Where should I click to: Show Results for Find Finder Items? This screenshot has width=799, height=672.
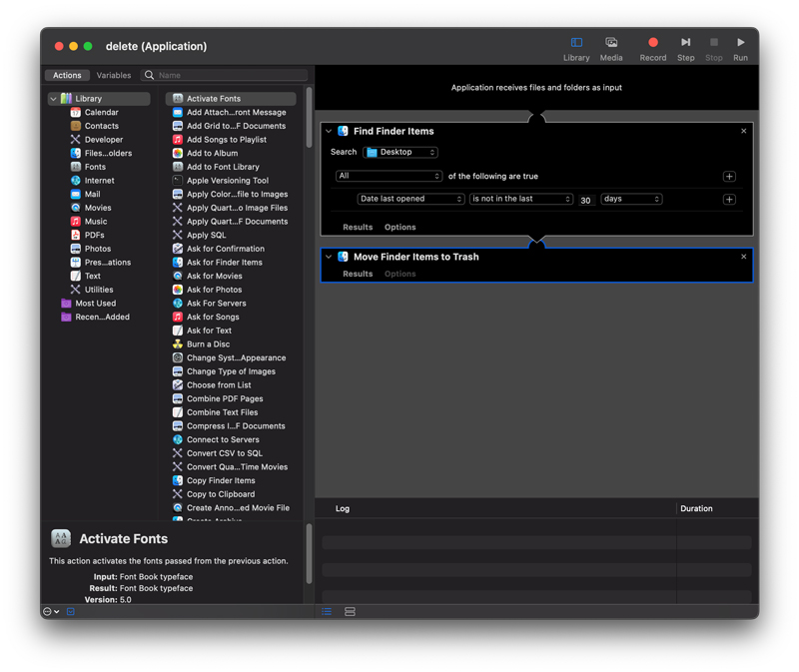click(358, 228)
